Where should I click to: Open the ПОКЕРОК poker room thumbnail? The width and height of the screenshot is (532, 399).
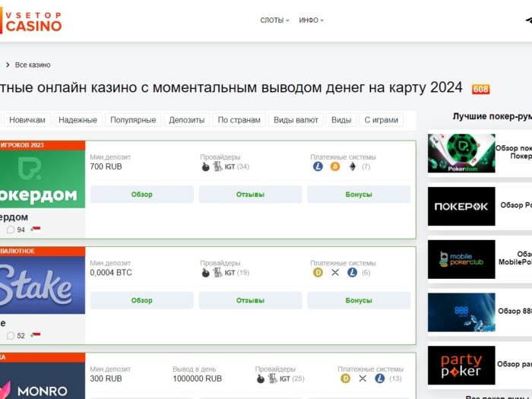pos(461,206)
